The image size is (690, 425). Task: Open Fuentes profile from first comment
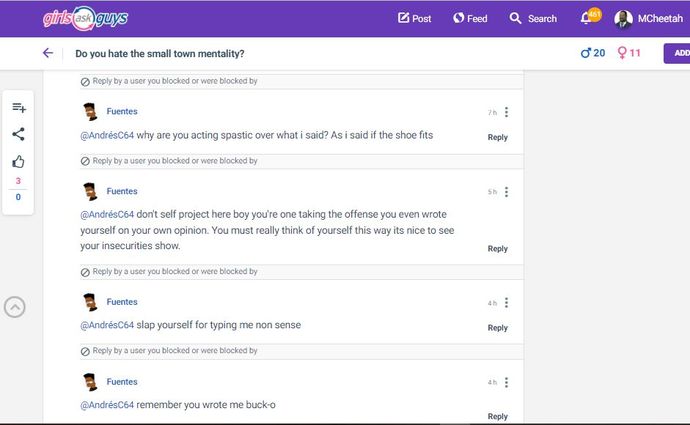coord(122,111)
